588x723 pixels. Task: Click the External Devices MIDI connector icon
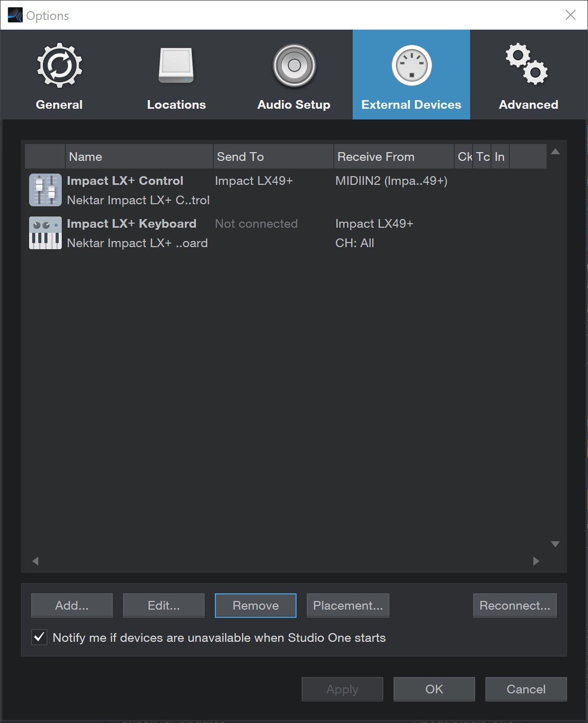click(411, 65)
